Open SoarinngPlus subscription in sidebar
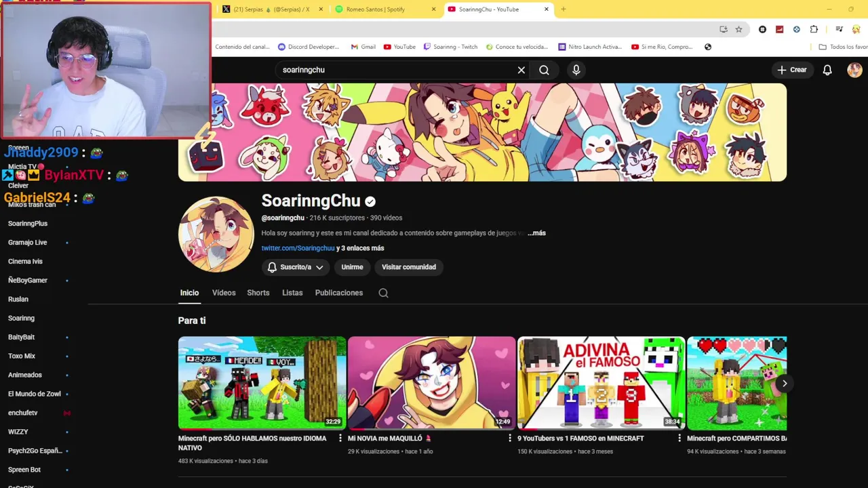Screen dimensions: 868x488 tap(28, 224)
